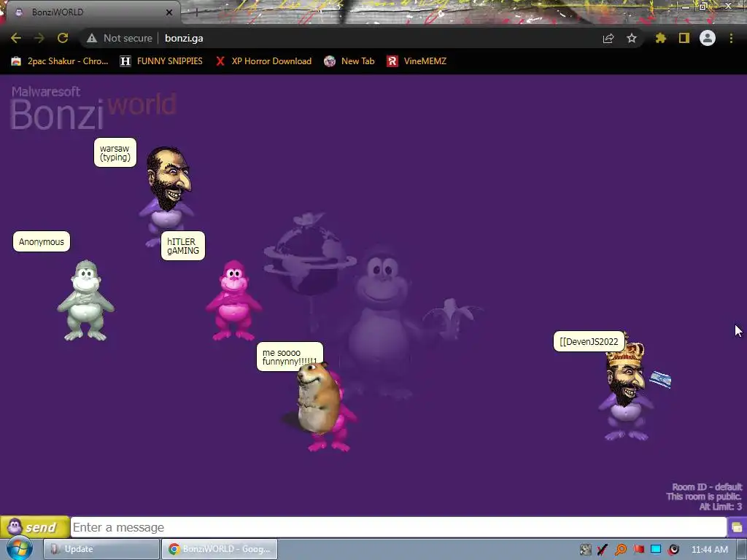Click the gray tray icon before checkmark
Image resolution: width=747 pixels, height=560 pixels.
586,550
